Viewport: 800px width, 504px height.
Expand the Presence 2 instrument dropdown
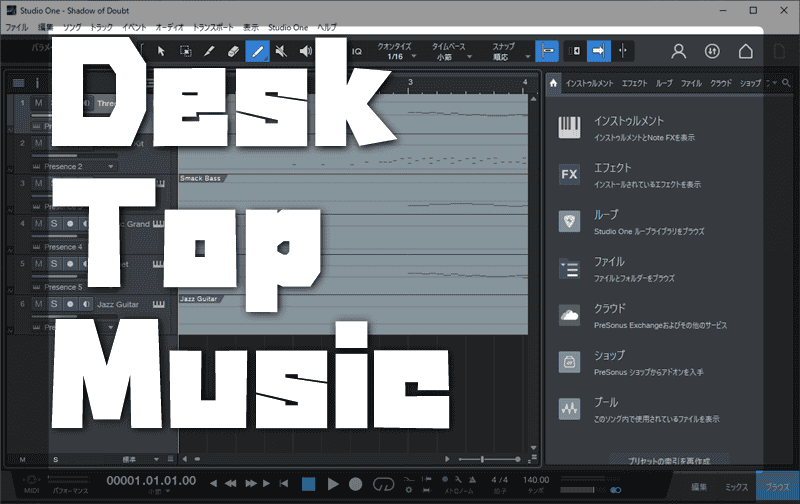(x=110, y=166)
